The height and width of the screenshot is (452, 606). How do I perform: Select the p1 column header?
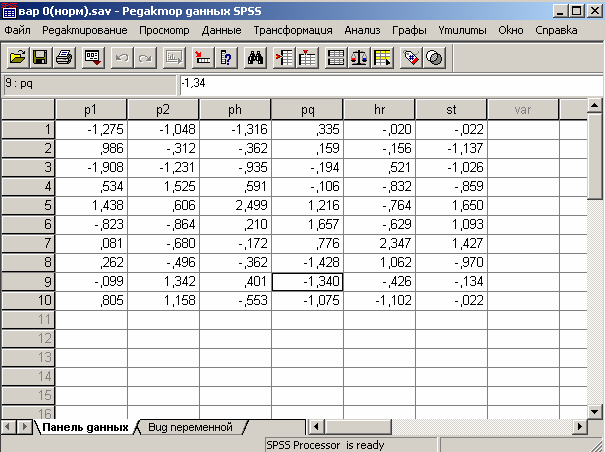point(91,110)
